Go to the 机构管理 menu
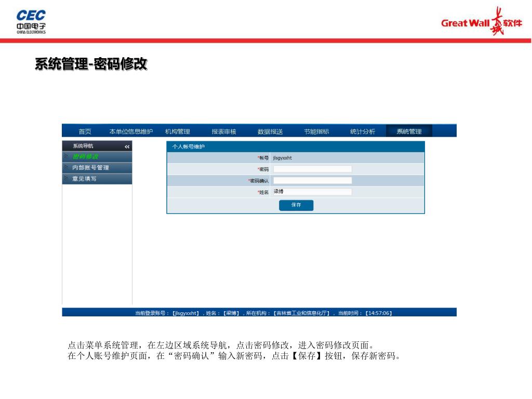The height and width of the screenshot is (399, 532). pyautogui.click(x=178, y=131)
